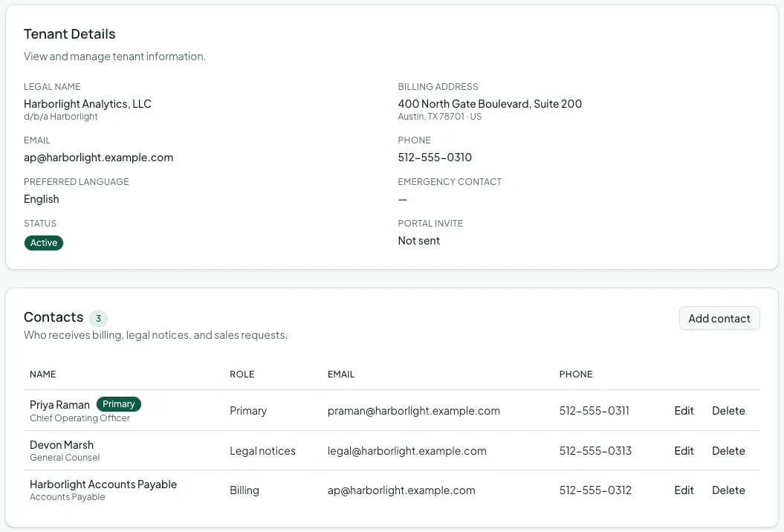The height and width of the screenshot is (532, 784).
Task: Click the NAME column header
Action: [42, 374]
